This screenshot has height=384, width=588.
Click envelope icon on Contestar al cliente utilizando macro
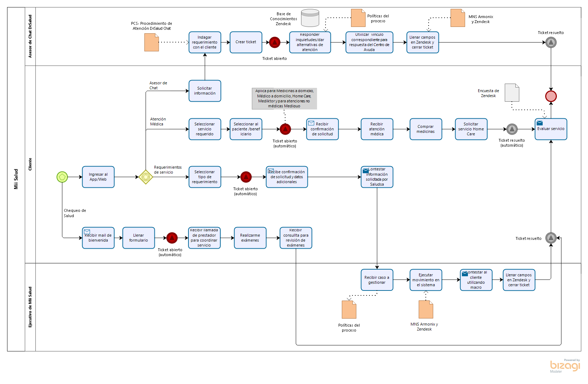465,274
